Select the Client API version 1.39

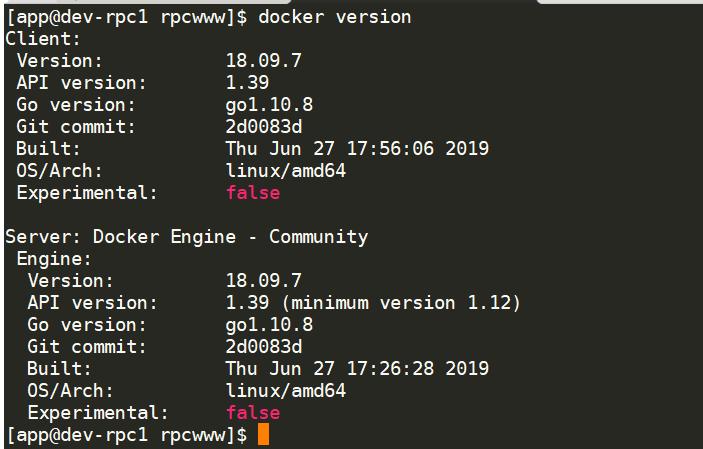(x=247, y=83)
